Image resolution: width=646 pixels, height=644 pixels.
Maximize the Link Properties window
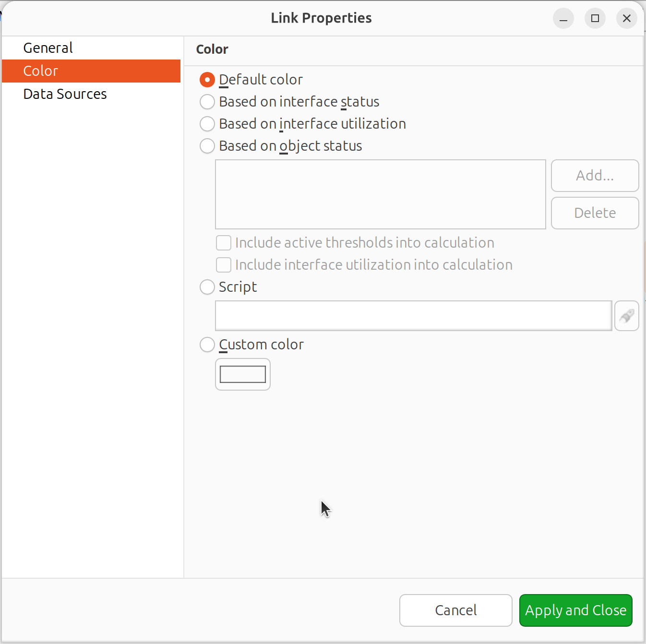click(x=595, y=19)
